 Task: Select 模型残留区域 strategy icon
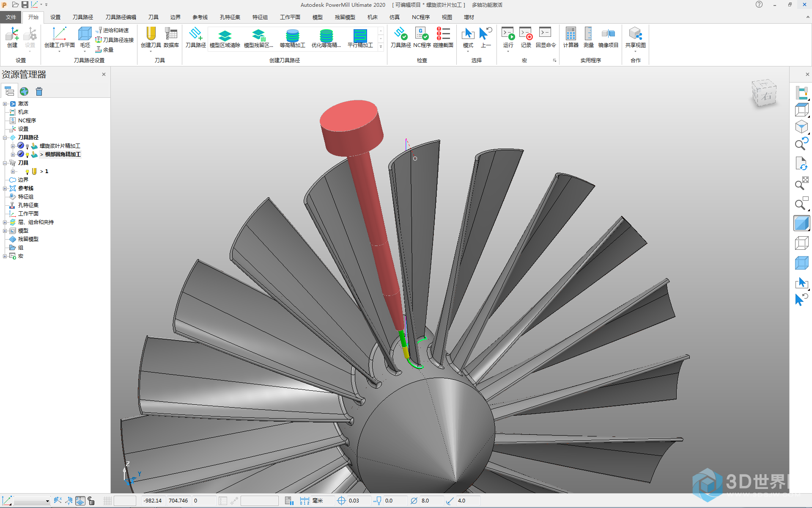[x=258, y=35]
